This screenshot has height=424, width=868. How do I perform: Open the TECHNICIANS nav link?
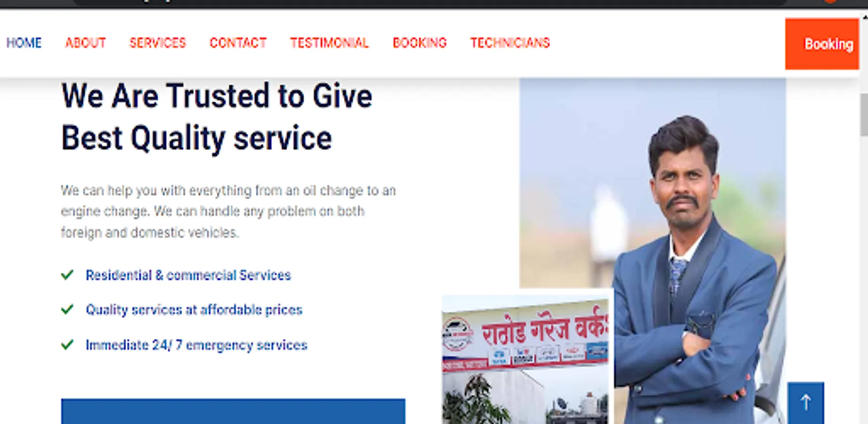510,43
